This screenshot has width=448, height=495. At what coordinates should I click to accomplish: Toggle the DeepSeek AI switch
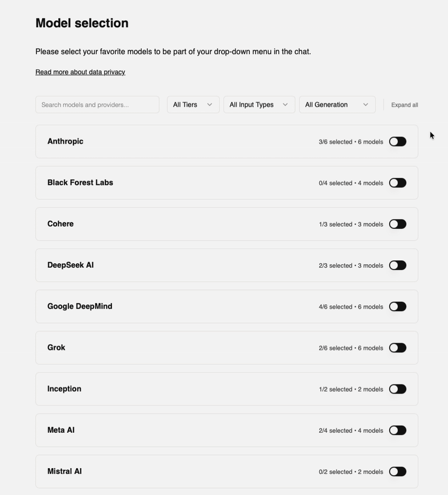click(397, 265)
